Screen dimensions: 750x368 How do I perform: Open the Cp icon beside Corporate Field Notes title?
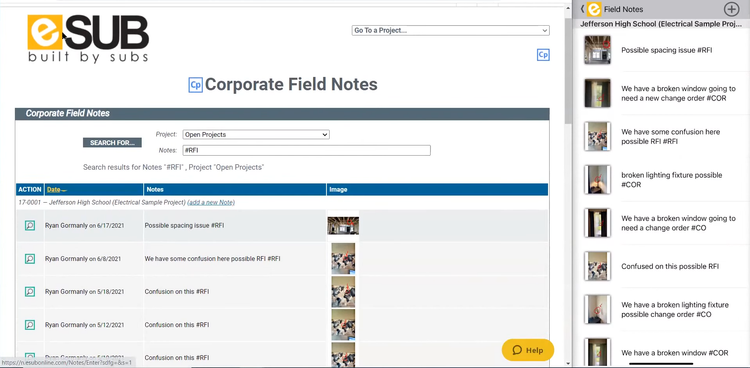click(195, 85)
